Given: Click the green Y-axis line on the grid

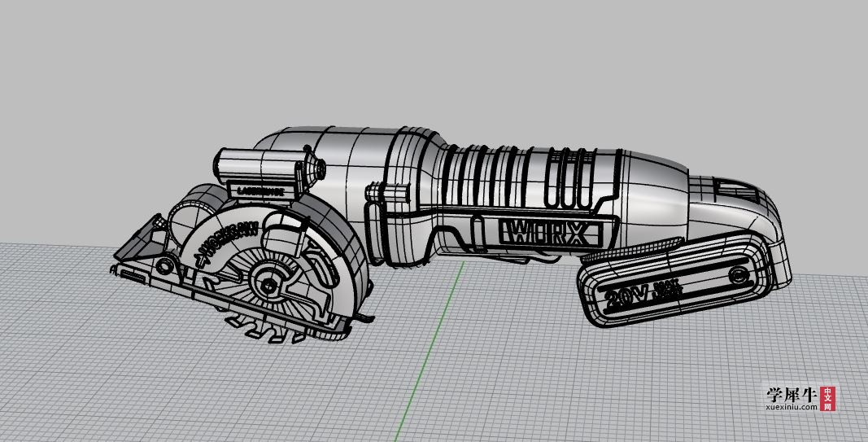Looking at the screenshot, I should coord(430,350).
